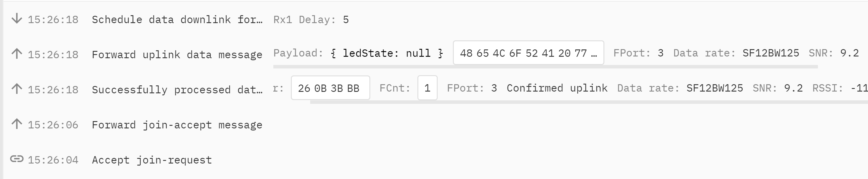Click the device address field 26 0B 3B BB
The image size is (868, 179).
330,88
